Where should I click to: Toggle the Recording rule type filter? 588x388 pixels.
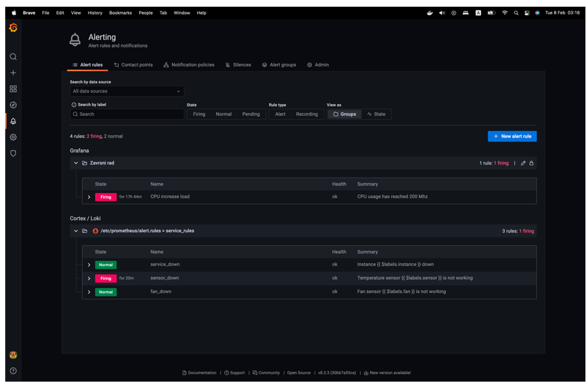point(306,114)
